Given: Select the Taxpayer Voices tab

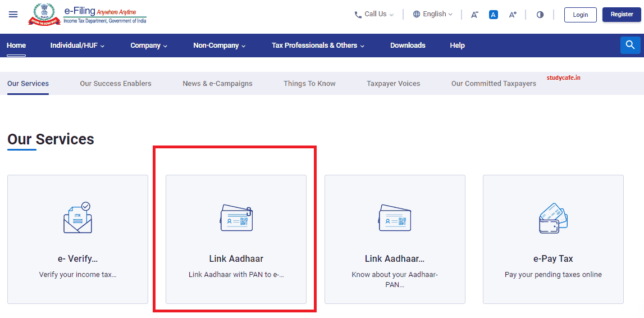Looking at the screenshot, I should (x=393, y=84).
